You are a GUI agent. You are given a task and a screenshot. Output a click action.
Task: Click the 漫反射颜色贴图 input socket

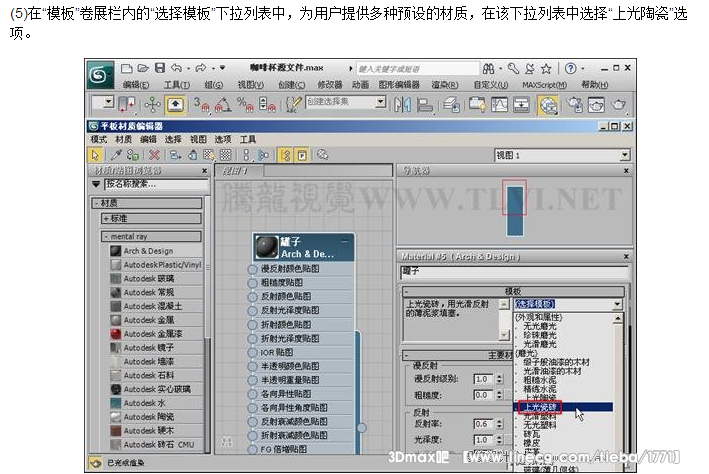[252, 269]
